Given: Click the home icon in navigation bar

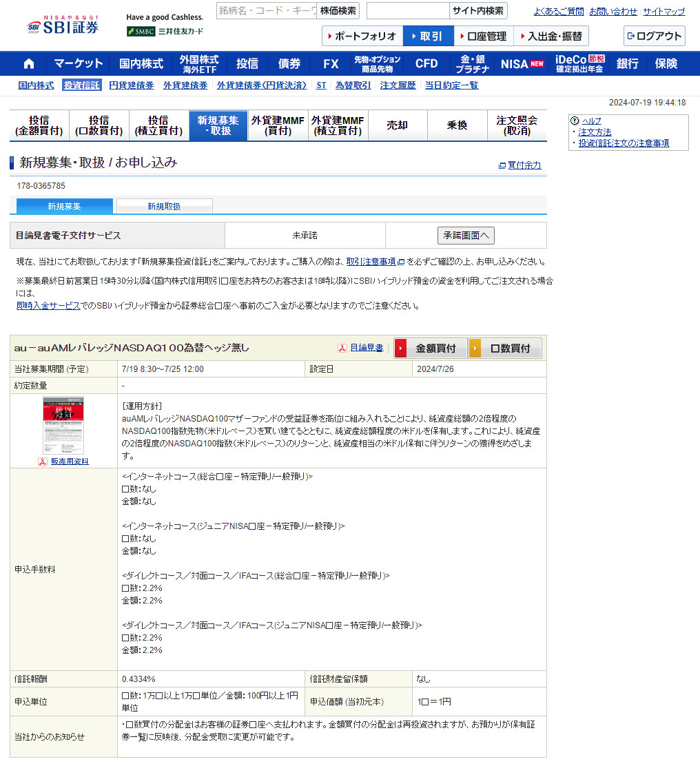Looking at the screenshot, I should point(29,64).
